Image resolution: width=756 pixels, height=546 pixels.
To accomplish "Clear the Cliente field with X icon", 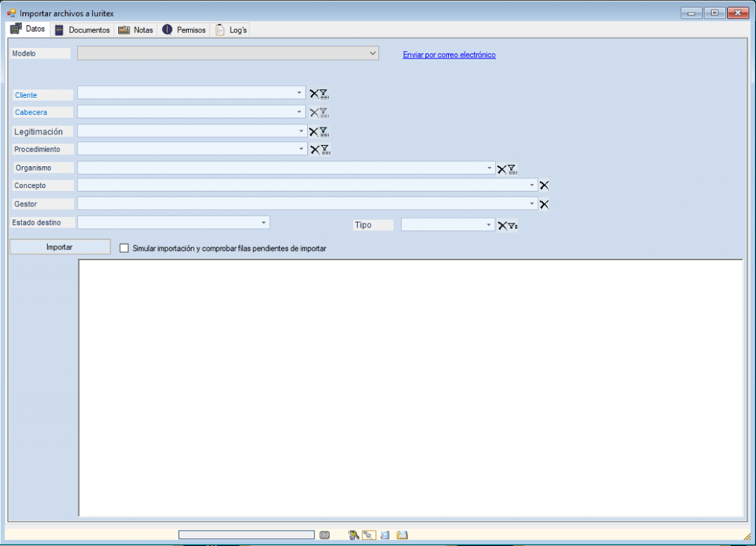I will [x=314, y=94].
